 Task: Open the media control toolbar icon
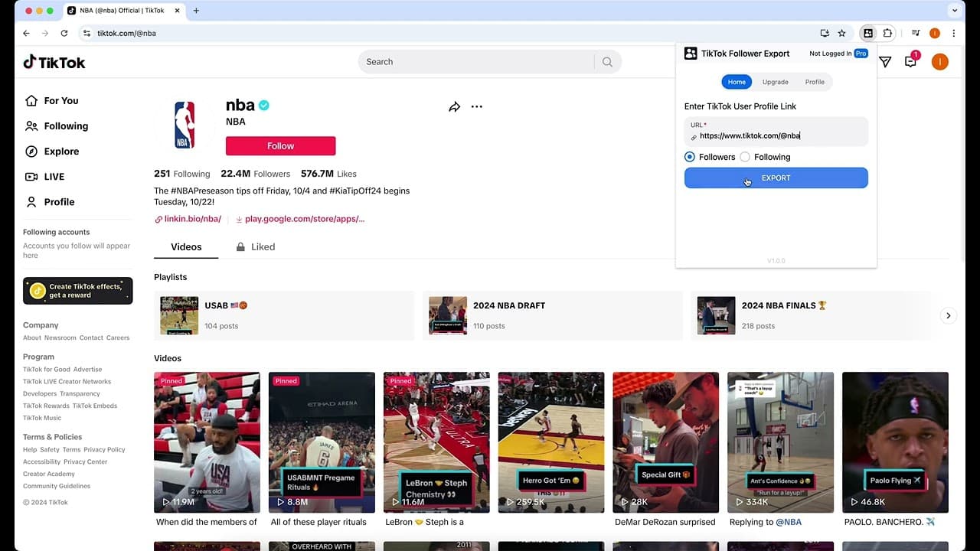coord(916,34)
